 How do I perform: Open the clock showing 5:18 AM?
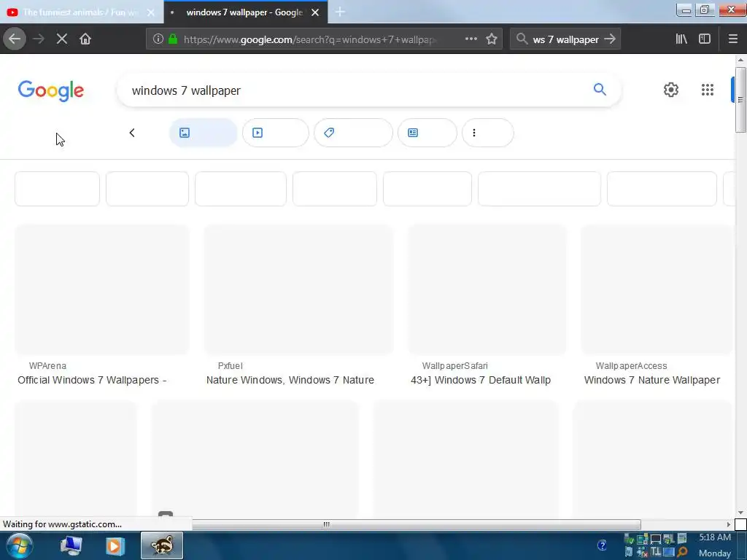point(715,537)
